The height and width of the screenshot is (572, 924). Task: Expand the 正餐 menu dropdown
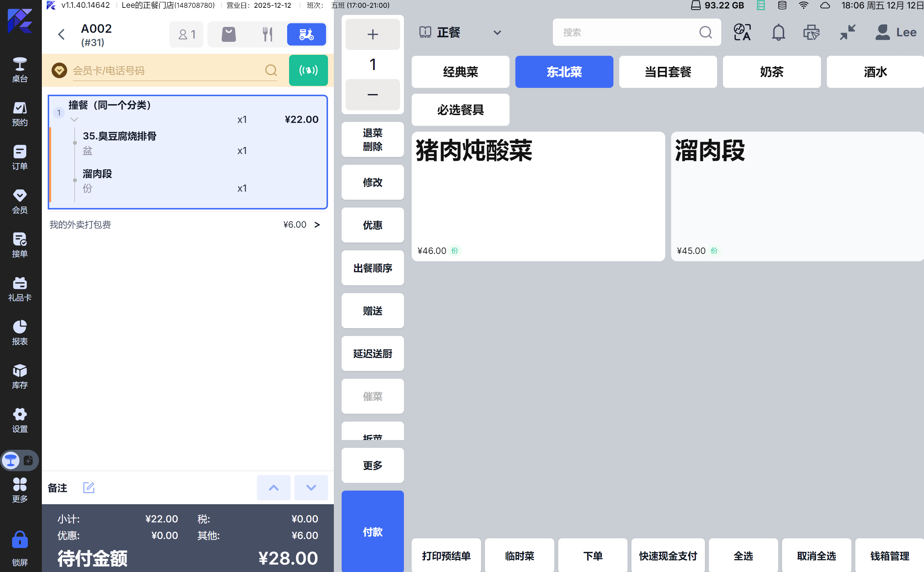pos(497,33)
